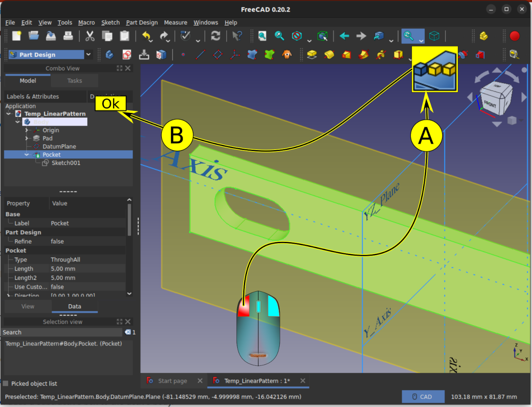Open the Undo history dropdown arrow
This screenshot has height=407, width=532.
[x=151, y=41]
